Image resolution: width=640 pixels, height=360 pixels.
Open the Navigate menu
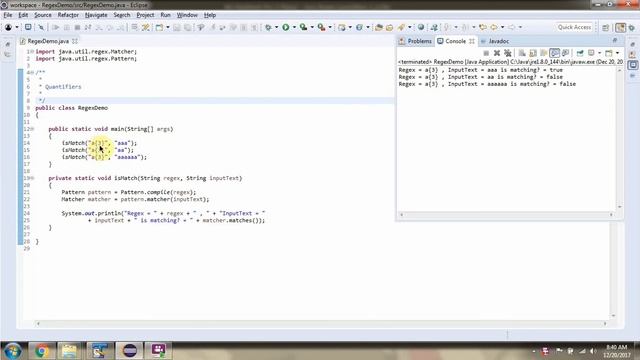click(x=96, y=15)
